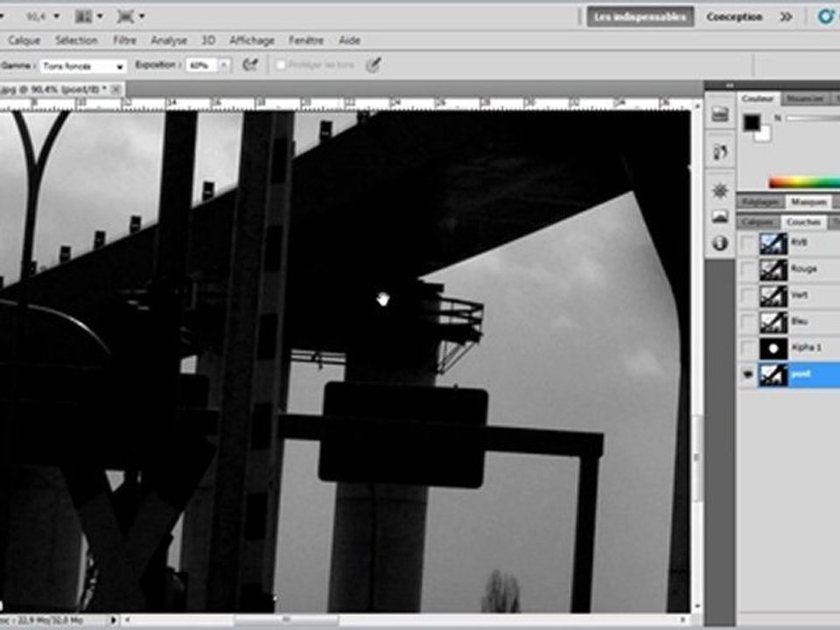Pick a color from the spectrum ramp
The height and width of the screenshot is (630, 840).
tap(804, 184)
